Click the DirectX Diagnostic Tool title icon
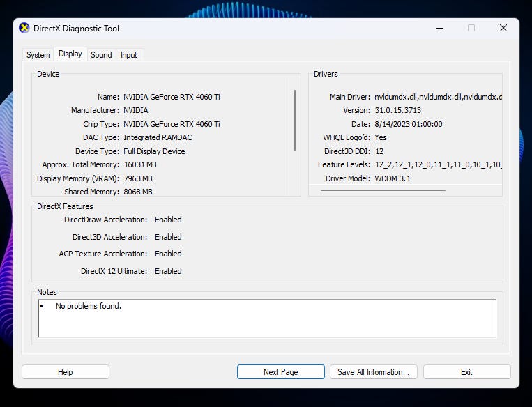The image size is (532, 407). pyautogui.click(x=24, y=28)
